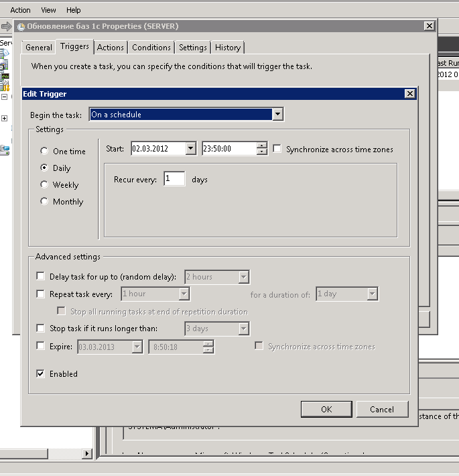Open the Action menu
Image resolution: width=459 pixels, height=476 pixels.
click(x=20, y=10)
